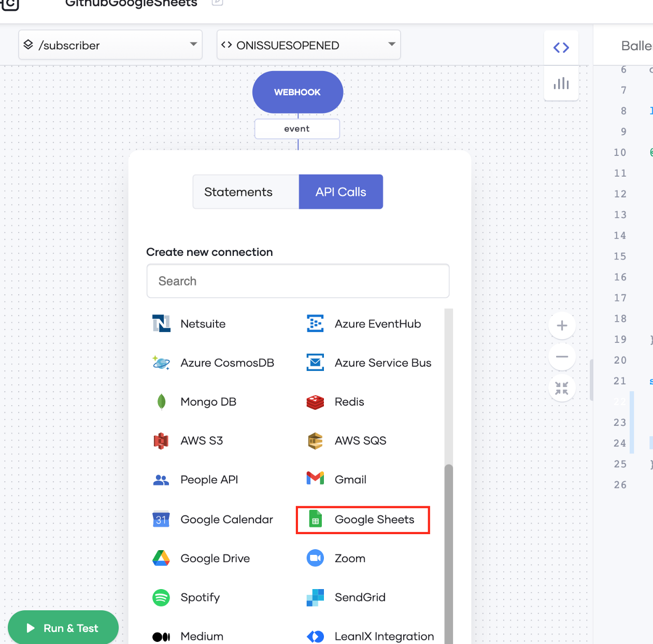Click the Azure CosmosDB label
653x644 pixels.
(x=227, y=363)
